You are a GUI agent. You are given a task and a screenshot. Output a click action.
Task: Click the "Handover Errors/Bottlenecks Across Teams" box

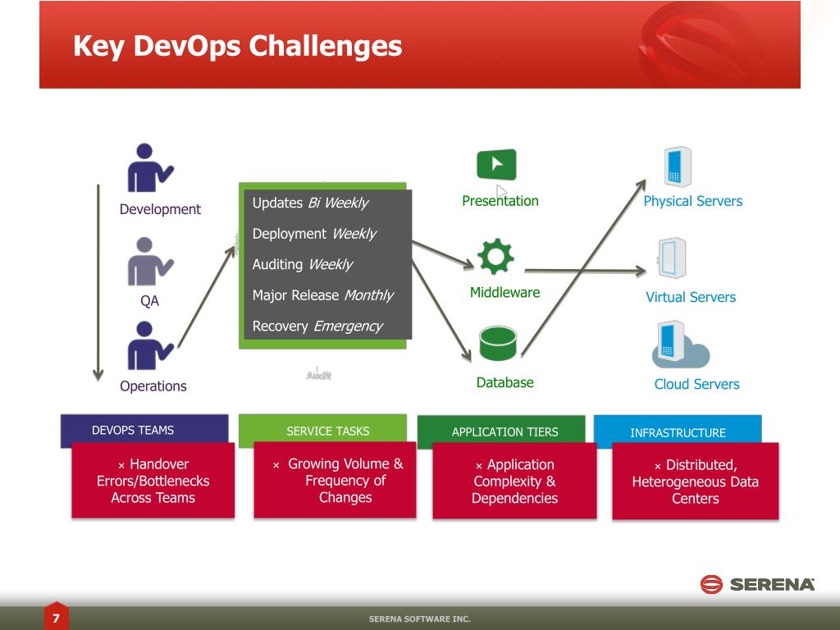(153, 481)
